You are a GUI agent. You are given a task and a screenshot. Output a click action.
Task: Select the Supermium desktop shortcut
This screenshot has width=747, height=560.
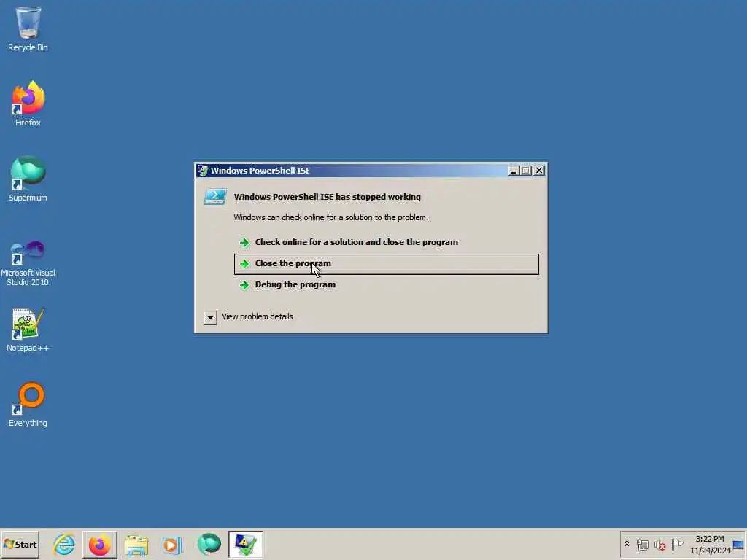pyautogui.click(x=28, y=179)
